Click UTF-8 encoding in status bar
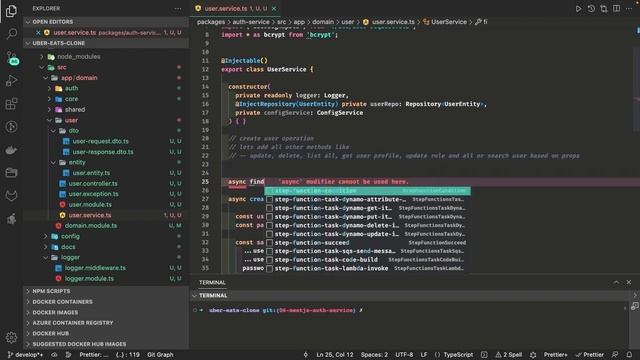640x360 pixels. (x=404, y=355)
